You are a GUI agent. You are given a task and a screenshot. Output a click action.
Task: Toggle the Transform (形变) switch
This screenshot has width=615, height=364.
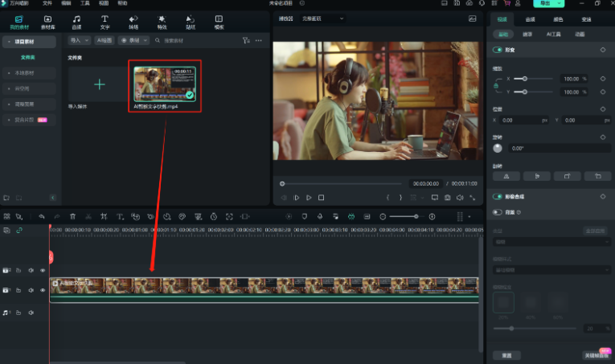click(499, 50)
